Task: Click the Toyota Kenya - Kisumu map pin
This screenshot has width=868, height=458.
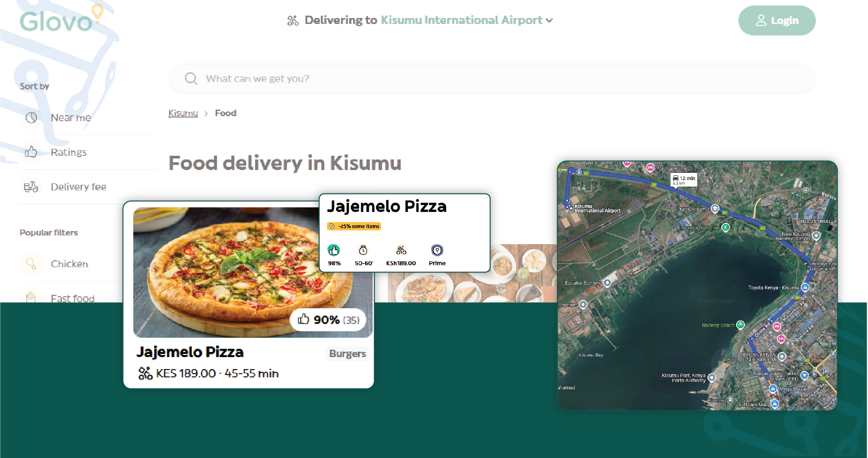Action: tap(805, 288)
